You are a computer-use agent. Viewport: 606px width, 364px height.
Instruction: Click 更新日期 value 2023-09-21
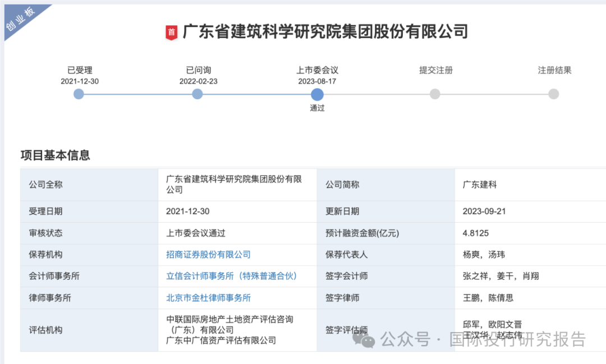(484, 211)
